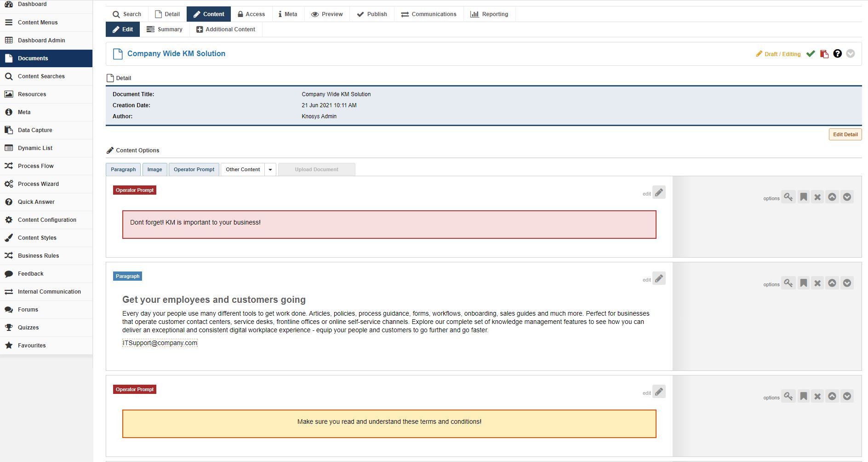
Task: Click the green checkmark beside Draft / Editing
Action: click(x=810, y=54)
